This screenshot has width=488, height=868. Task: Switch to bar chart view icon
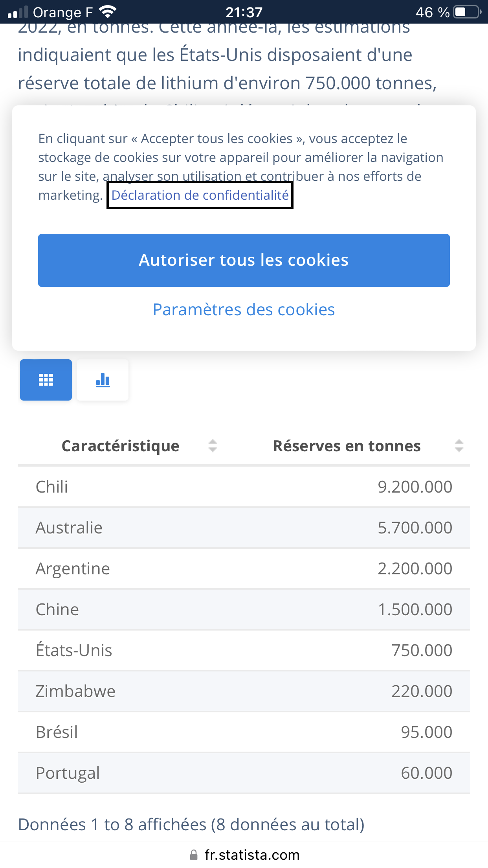(x=103, y=380)
